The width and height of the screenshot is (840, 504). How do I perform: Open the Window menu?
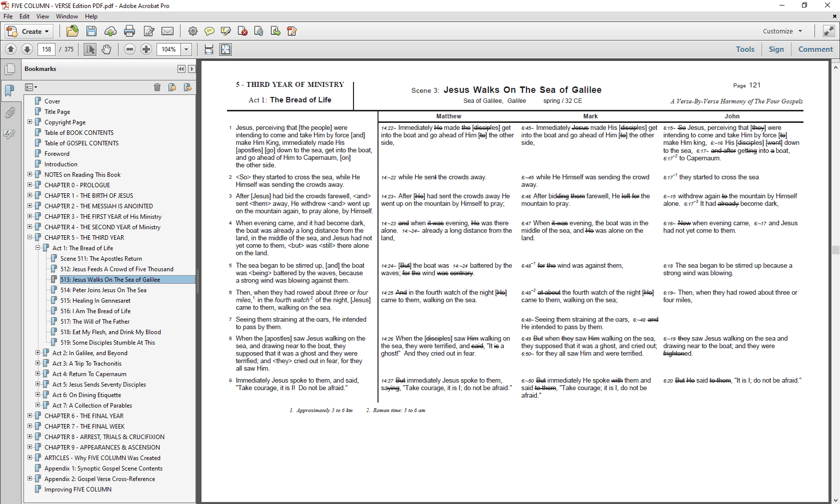tap(67, 16)
